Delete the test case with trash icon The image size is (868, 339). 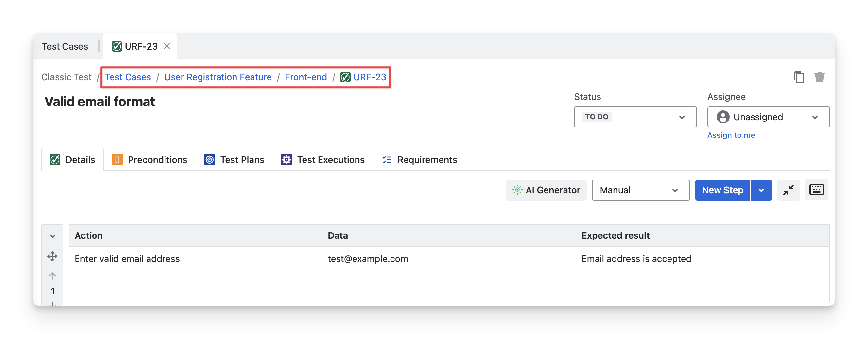coord(819,77)
